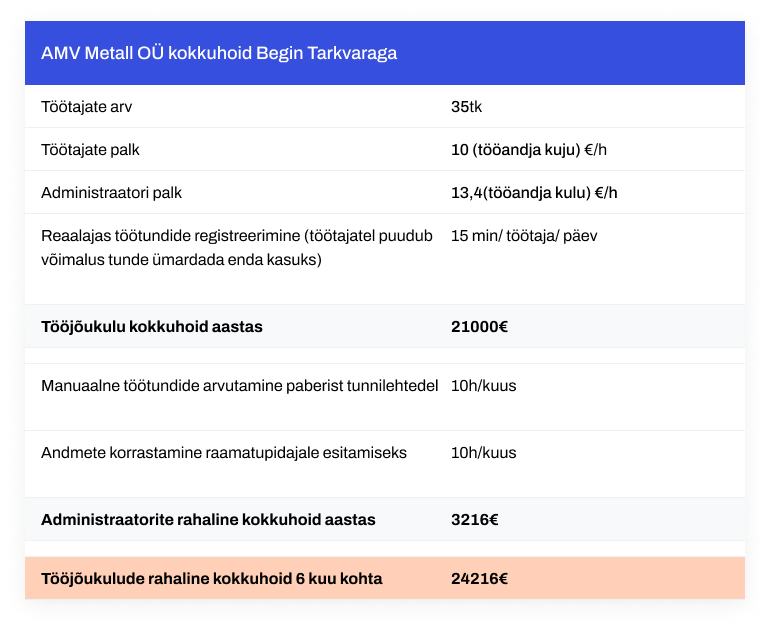Click 'Manuaalne töötundide arvutamine paberist tunnilehtedel' text
The image size is (770, 629).
click(240, 385)
